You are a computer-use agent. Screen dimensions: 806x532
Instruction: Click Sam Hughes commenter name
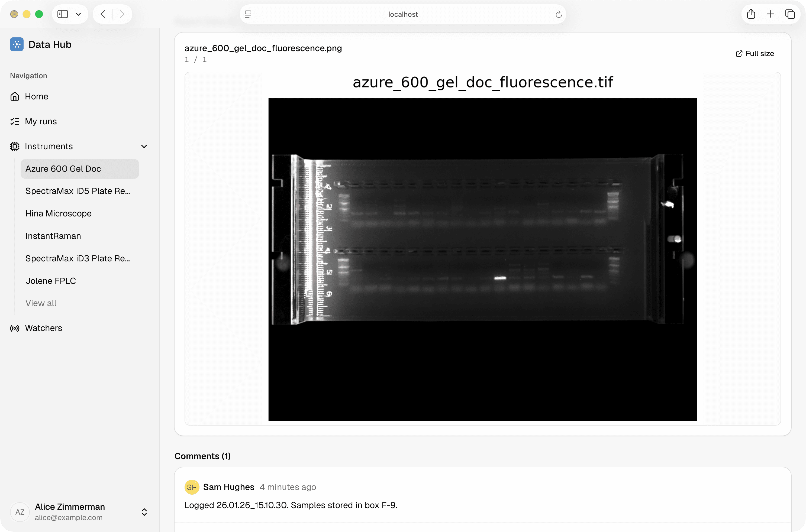tap(229, 487)
